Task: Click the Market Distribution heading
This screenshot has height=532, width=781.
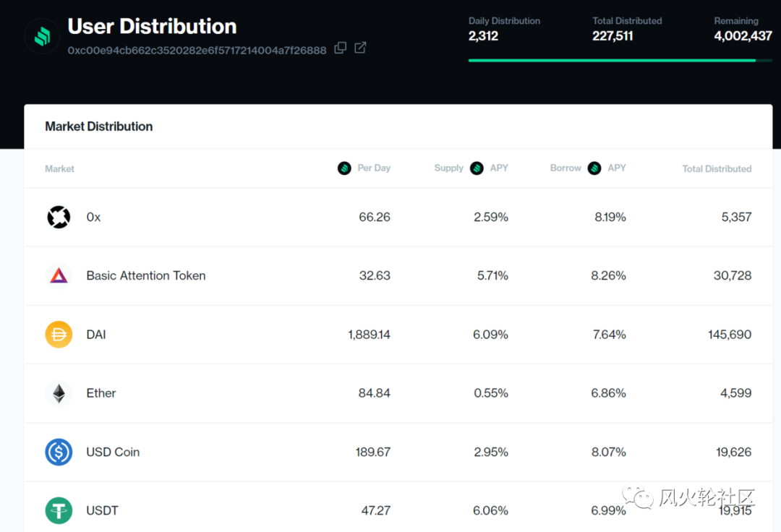Action: coord(98,126)
